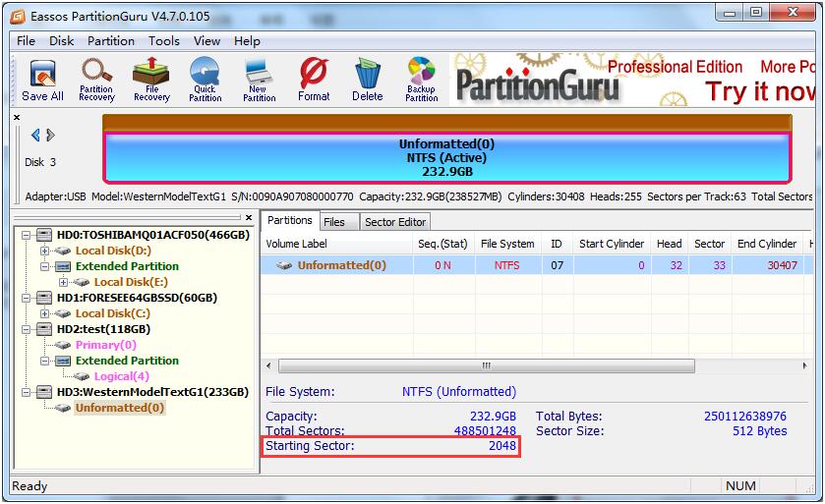
Task: Click the NTFS file system cell
Action: pos(507,265)
